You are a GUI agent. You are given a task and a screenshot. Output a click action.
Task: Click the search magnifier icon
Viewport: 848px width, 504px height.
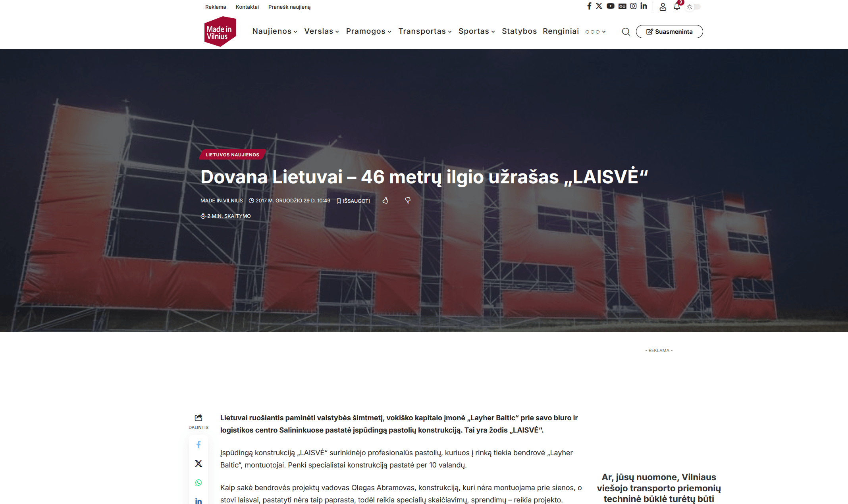(626, 32)
